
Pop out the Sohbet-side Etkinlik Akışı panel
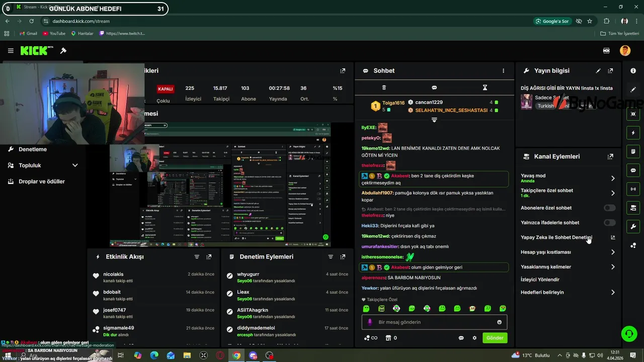coord(209,256)
